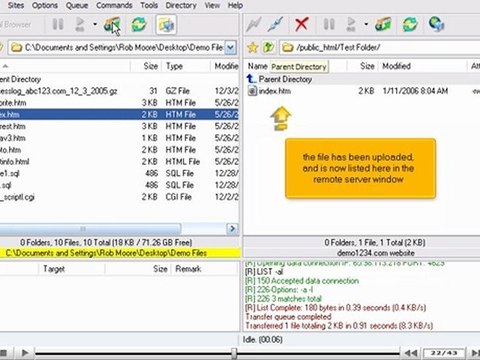The image size is (480, 360).
Task: Click the remote path field /public_html/Test Folder/
Action: 379,48
